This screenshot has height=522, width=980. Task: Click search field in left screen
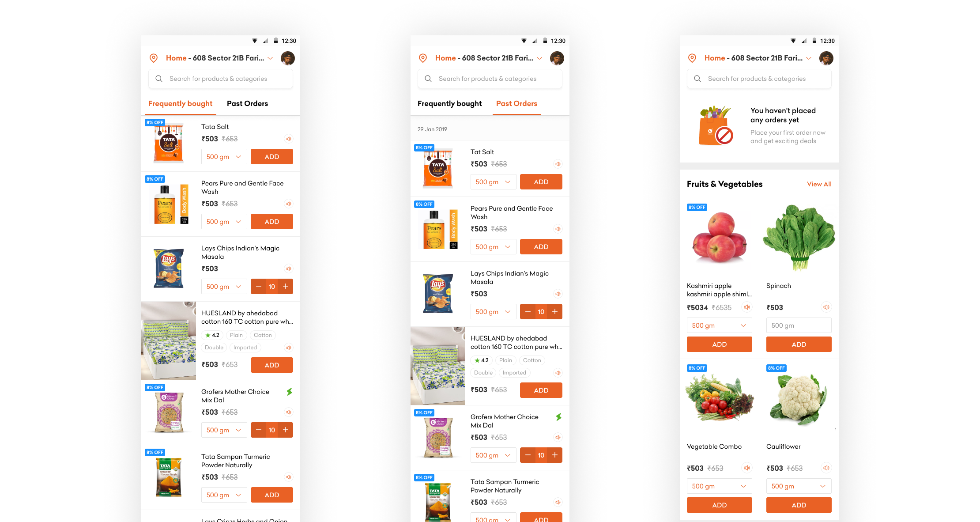click(x=221, y=79)
